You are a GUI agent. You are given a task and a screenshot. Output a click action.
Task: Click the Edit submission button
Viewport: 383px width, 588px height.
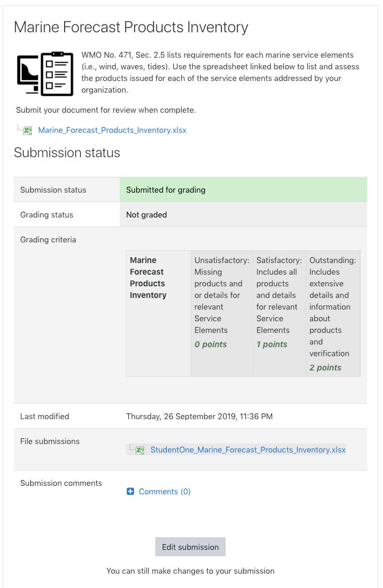point(190,547)
